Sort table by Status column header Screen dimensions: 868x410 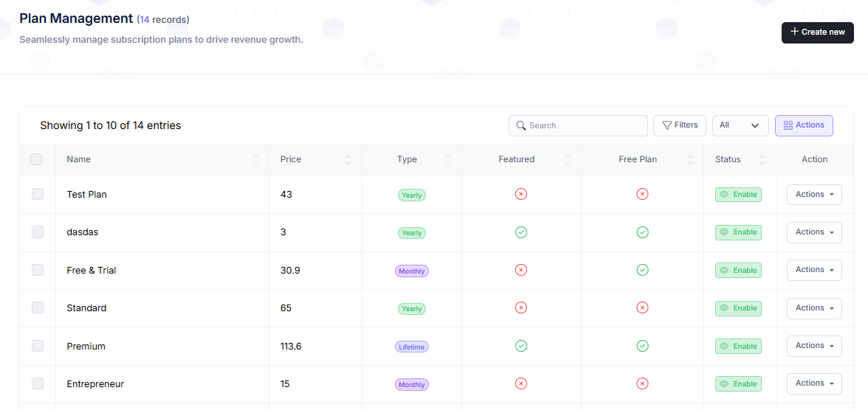[728, 159]
